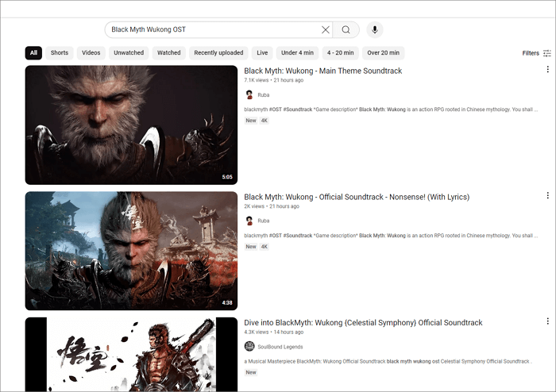Filter by Recently uploaded
This screenshot has width=556, height=392.
pyautogui.click(x=218, y=52)
